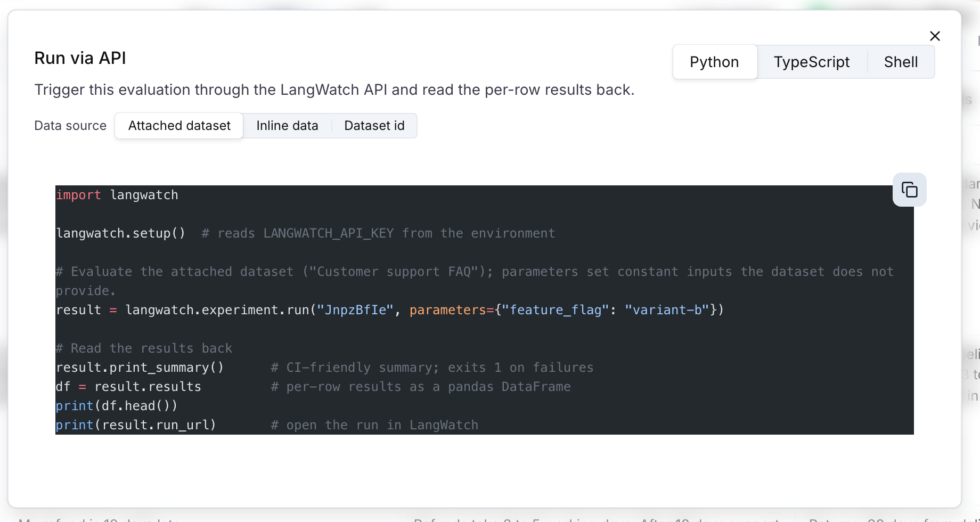Click the 'CI-friendly summary' comment

tap(432, 368)
